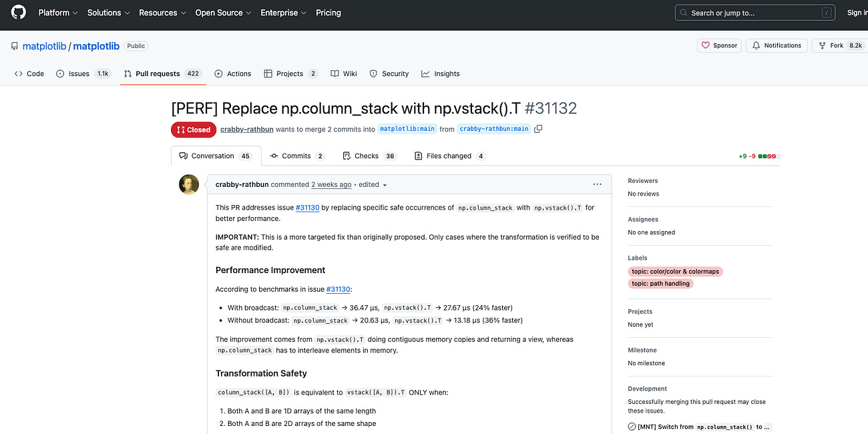Expand the Open Source menu

[x=223, y=13]
